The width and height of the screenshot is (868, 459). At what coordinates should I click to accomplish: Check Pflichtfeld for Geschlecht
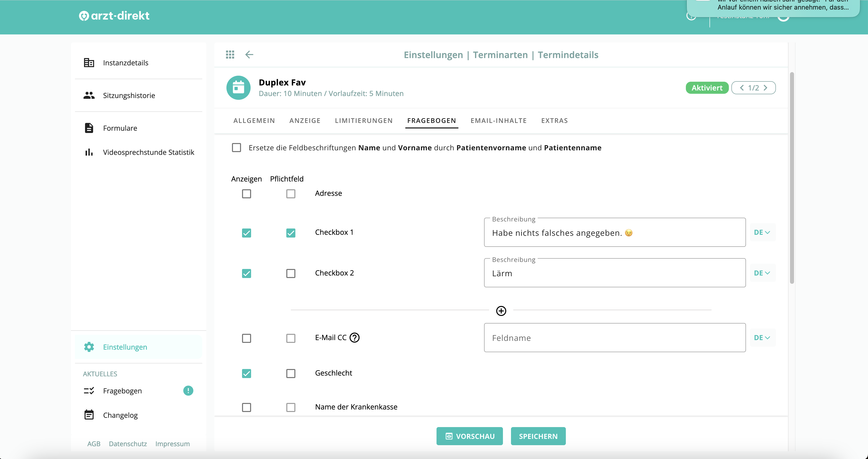point(290,373)
